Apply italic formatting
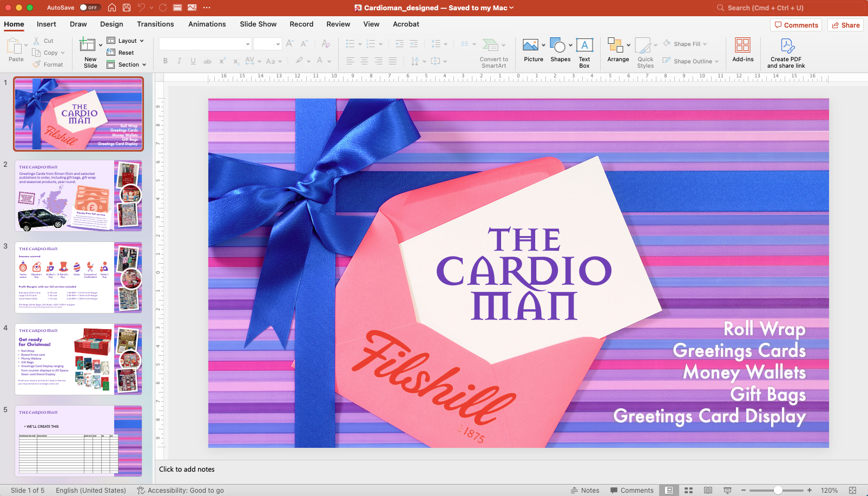Viewport: 868px width, 496px height. (179, 61)
